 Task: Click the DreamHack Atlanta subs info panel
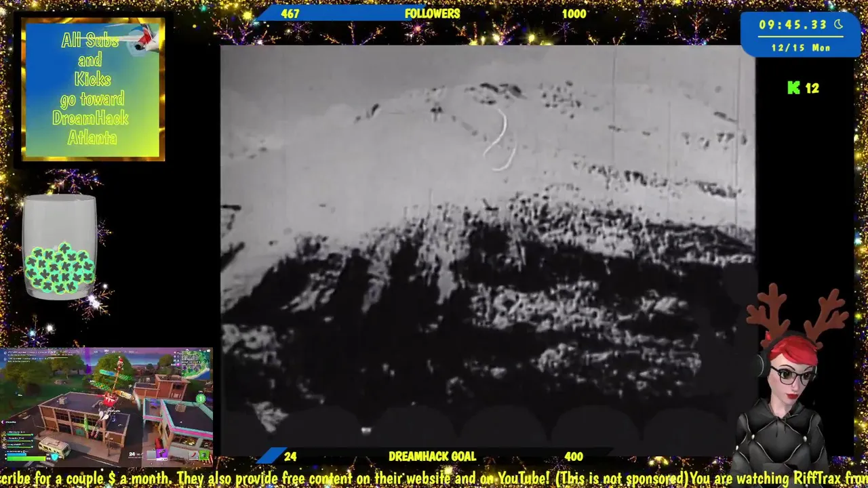click(x=93, y=89)
